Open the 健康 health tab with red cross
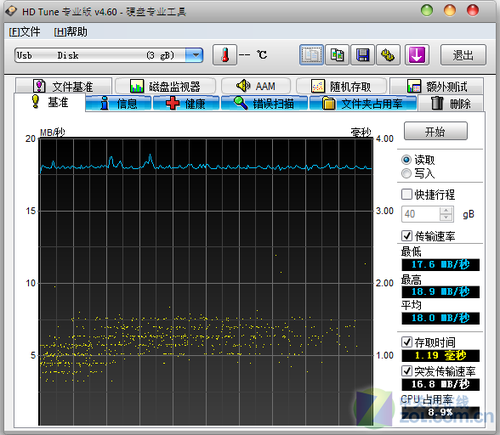Viewport: 500px width, 435px height. [x=186, y=103]
